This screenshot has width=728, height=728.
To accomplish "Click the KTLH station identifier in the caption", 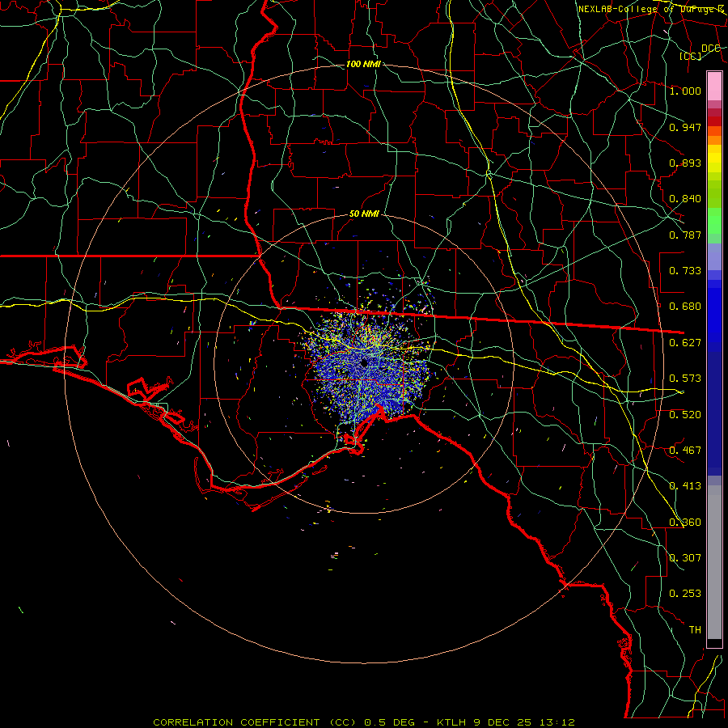I will tap(451, 722).
